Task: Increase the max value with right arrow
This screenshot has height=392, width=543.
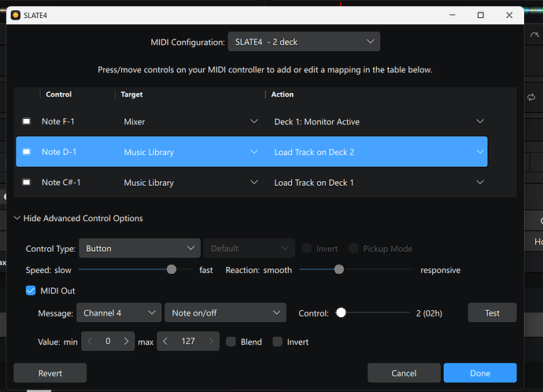Action: [210, 342]
